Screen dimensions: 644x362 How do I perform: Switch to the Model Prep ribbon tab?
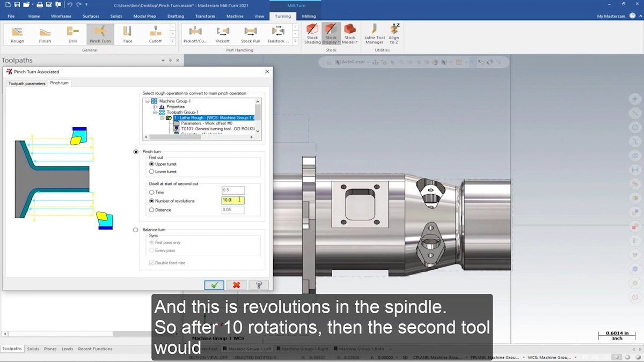coord(144,16)
